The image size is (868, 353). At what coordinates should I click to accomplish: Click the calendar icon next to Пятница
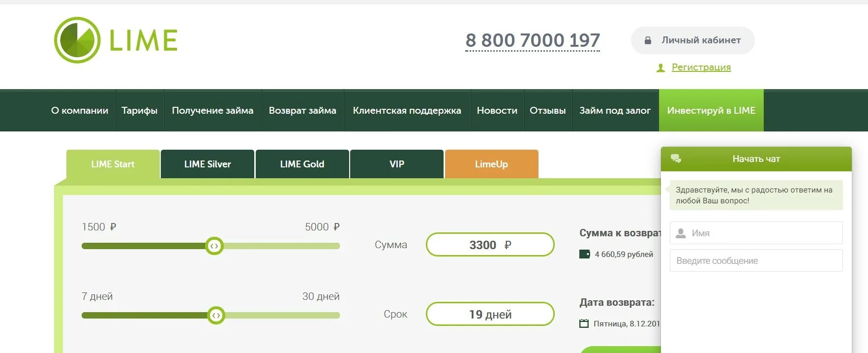[584, 323]
